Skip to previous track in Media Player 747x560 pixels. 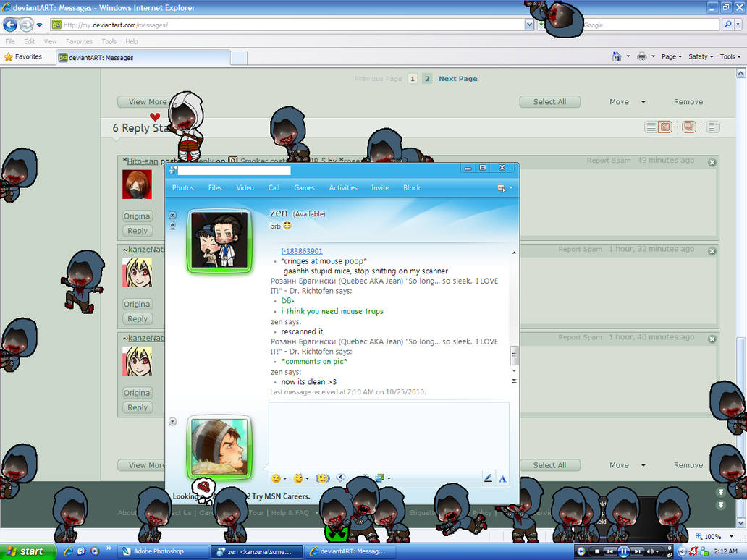(609, 551)
